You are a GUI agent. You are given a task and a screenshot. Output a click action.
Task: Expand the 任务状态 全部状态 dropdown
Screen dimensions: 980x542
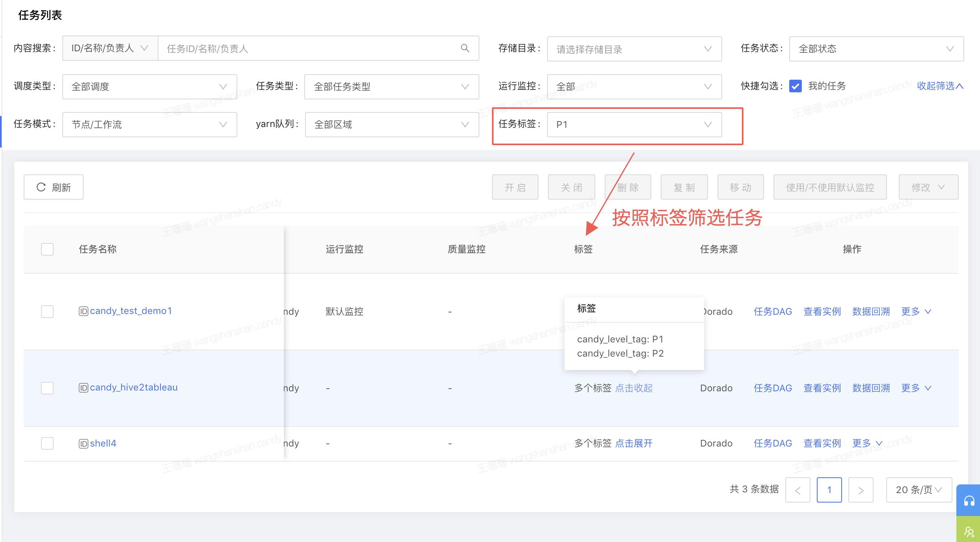876,49
